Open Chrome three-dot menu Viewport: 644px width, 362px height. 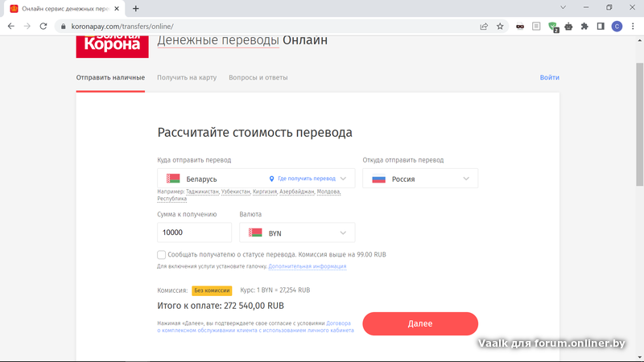[633, 27]
